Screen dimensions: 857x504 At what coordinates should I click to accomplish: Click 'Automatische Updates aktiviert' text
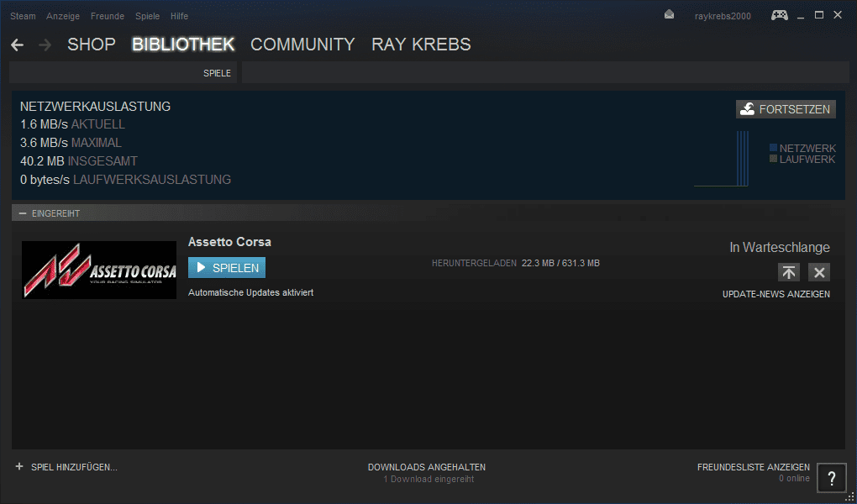(x=251, y=292)
